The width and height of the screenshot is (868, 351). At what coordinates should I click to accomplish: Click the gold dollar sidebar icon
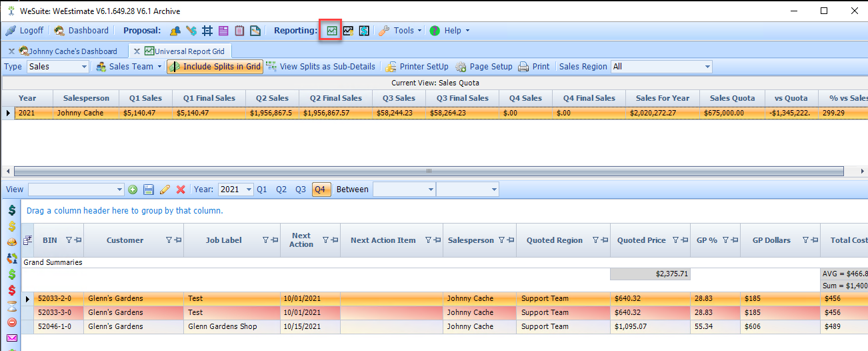coord(12,226)
